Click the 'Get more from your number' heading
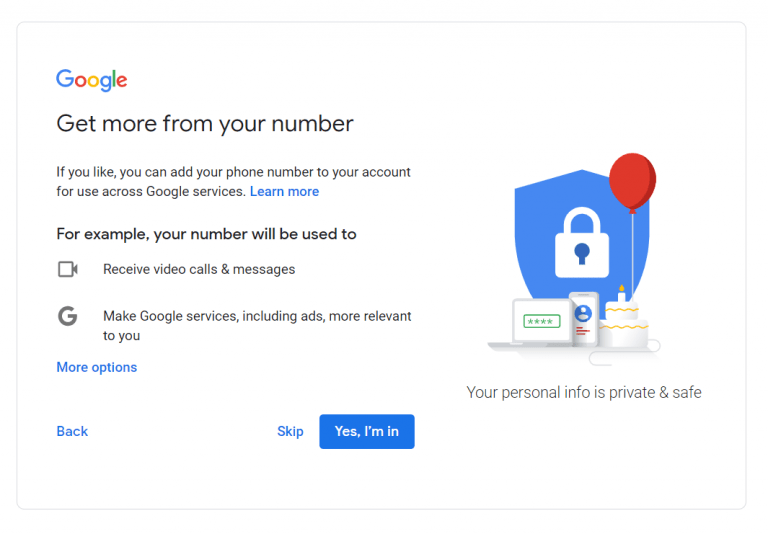Screen dimensions: 768x534 [x=205, y=123]
